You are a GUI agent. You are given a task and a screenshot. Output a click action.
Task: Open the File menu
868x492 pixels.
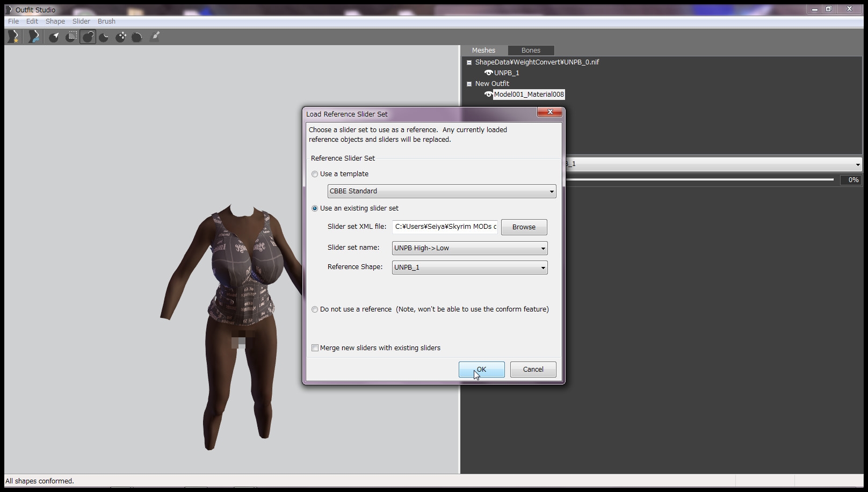click(x=13, y=21)
